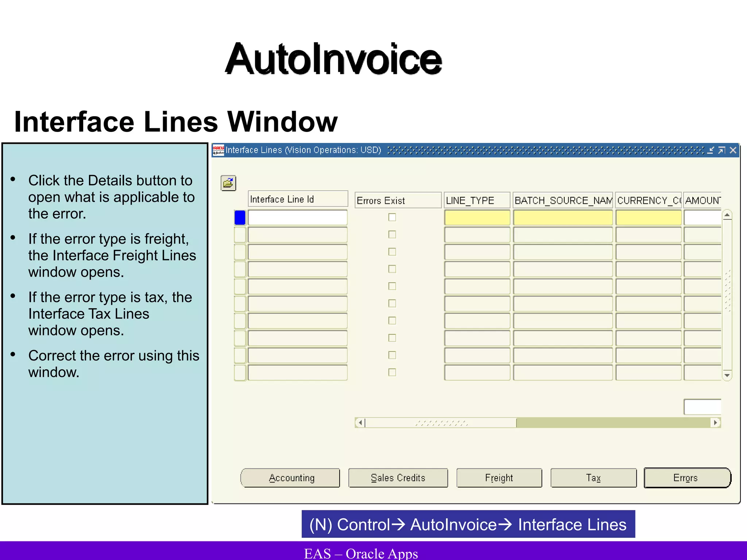Image resolution: width=747 pixels, height=560 pixels.
Task: Open the Sales Credits window
Action: 398,478
